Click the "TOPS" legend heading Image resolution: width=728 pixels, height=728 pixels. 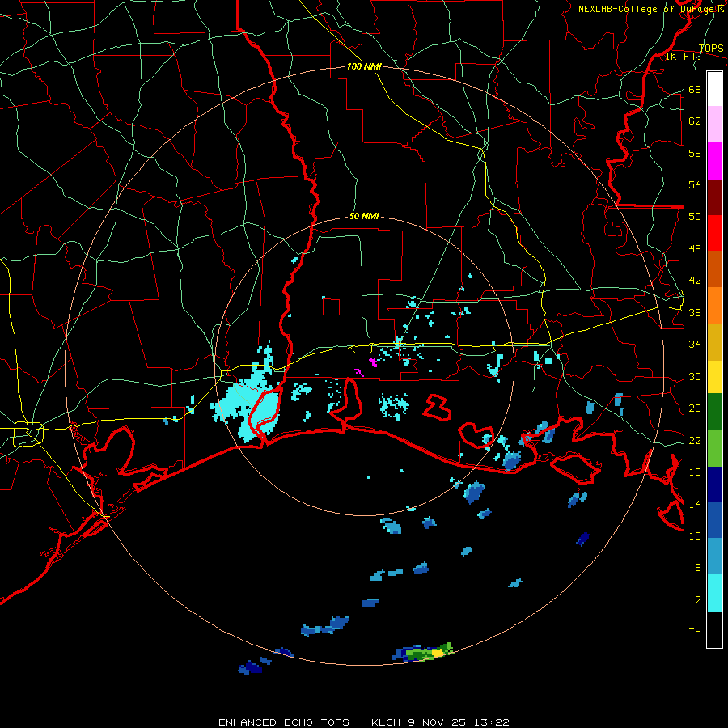(711, 48)
